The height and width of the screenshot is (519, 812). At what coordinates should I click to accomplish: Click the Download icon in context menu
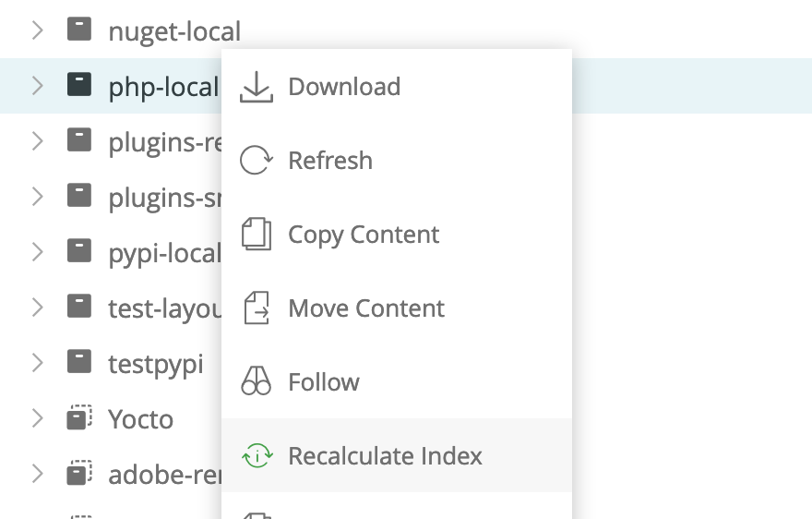(256, 87)
